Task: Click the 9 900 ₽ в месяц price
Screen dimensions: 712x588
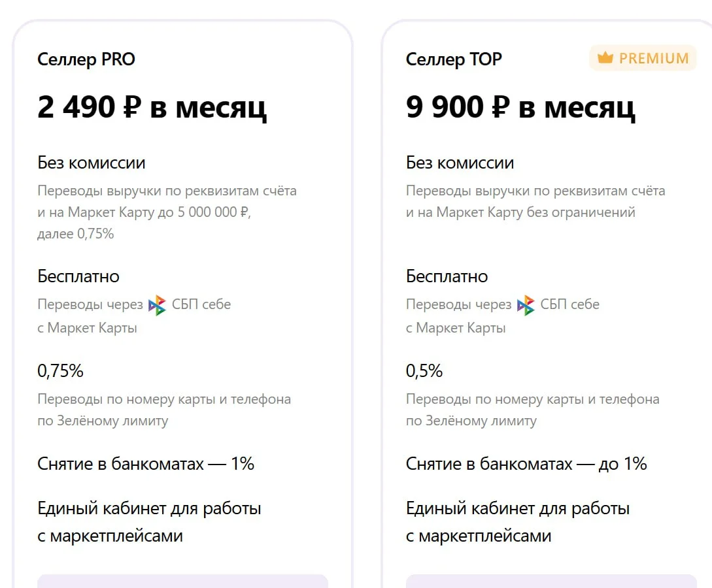Action: pyautogui.click(x=520, y=108)
